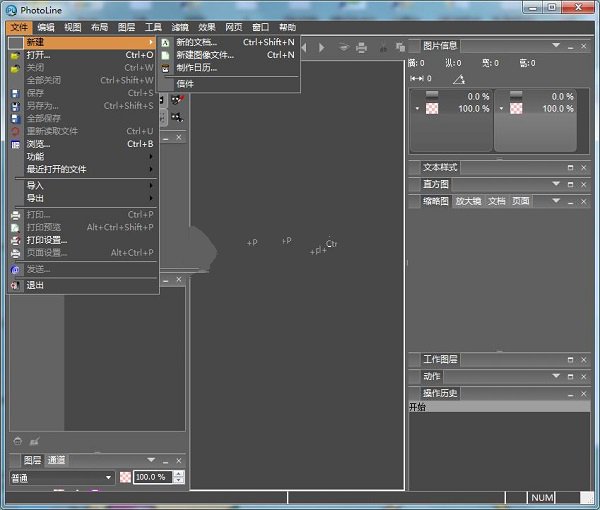Click the Browse (浏览) icon
The width and height of the screenshot is (600, 510).
15,144
